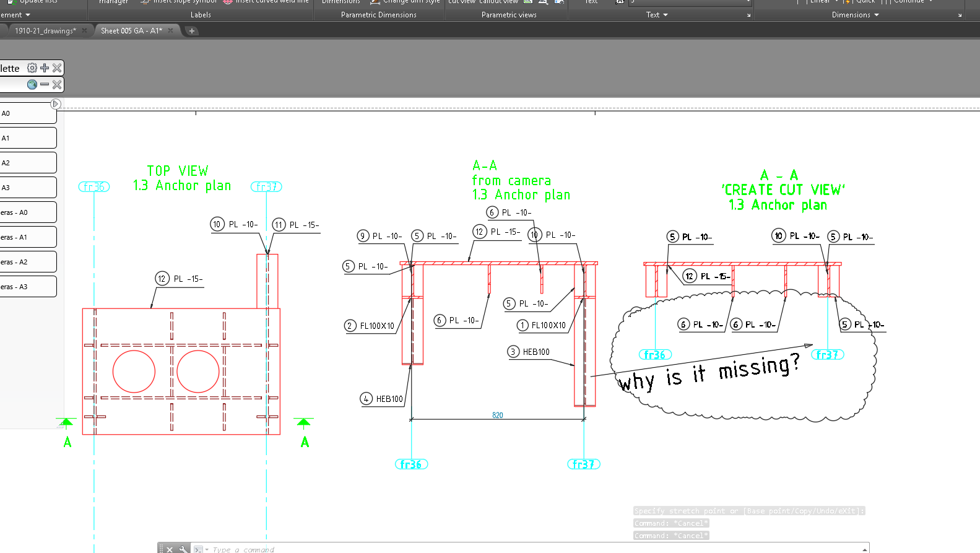The image size is (980, 553).
Task: Click the Parametric Dimensions panel title
Action: [x=379, y=15]
